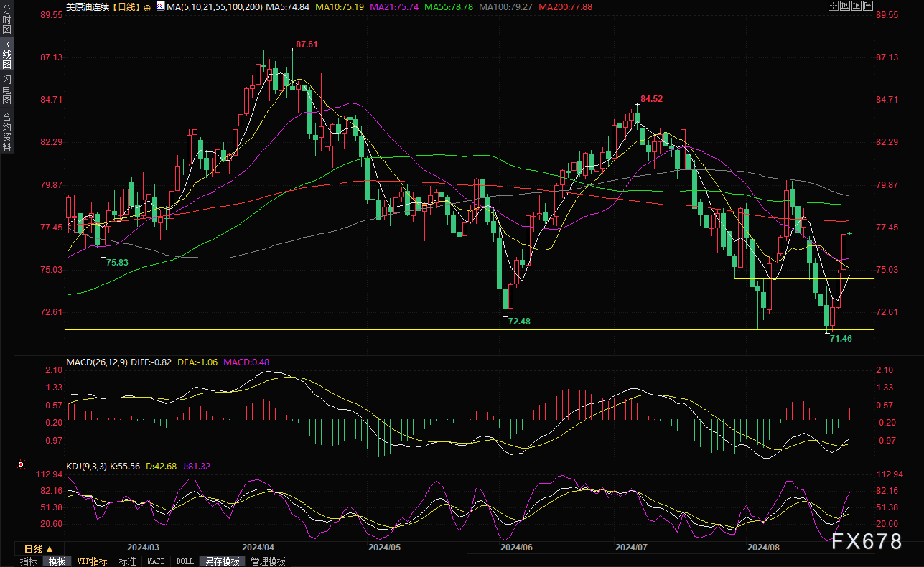
Task: Toggle the 模板 tab in bottom bar
Action: point(57,561)
